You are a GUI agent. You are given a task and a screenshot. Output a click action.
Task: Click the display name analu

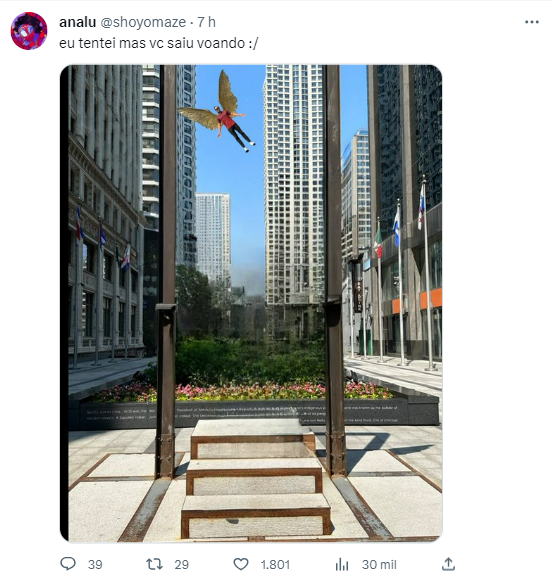(x=78, y=22)
